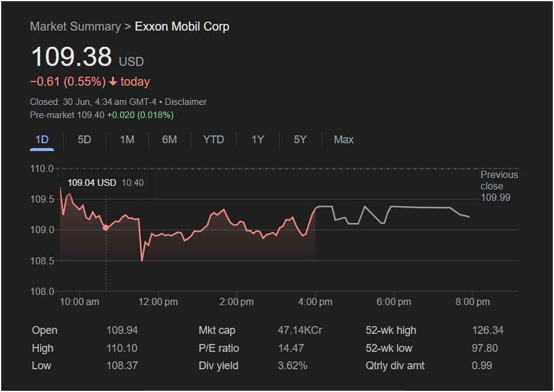Click the Low value 108.37
This screenshot has width=554, height=392.
(122, 366)
